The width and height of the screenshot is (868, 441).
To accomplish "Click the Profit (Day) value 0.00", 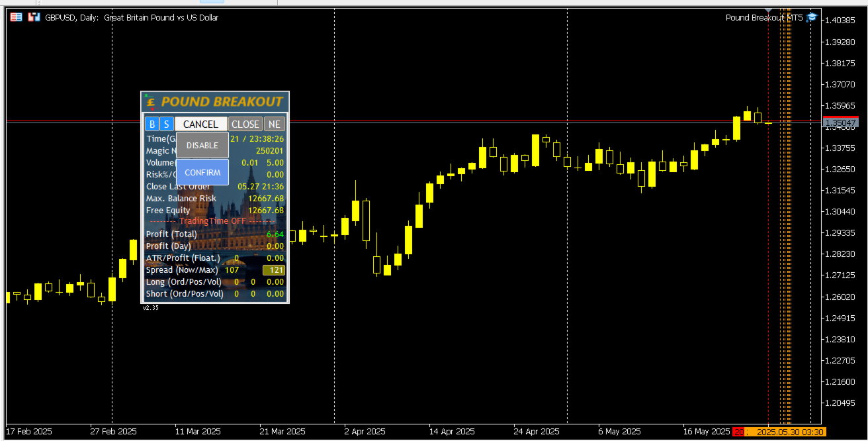I will click(275, 246).
